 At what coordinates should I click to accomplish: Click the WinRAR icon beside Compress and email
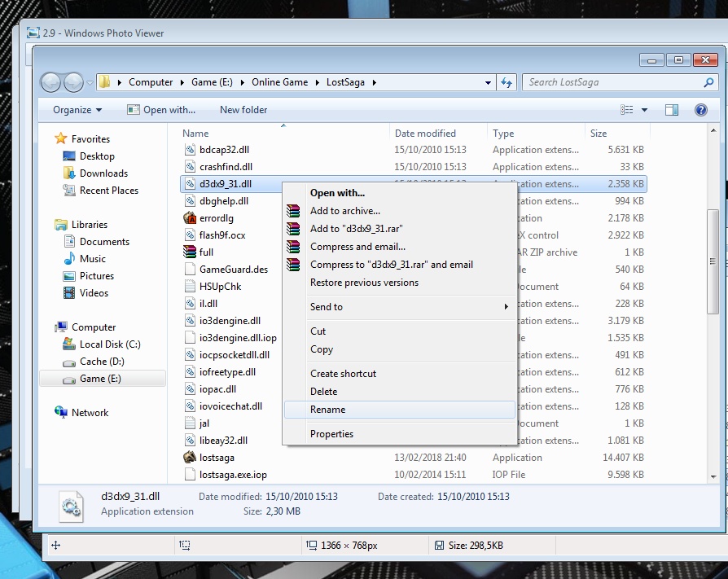click(x=293, y=247)
